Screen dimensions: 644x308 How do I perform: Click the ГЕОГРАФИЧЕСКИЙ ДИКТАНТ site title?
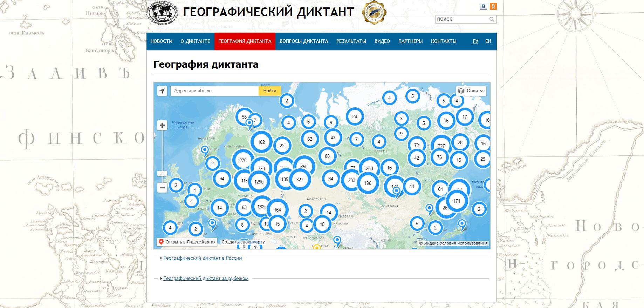tap(268, 12)
